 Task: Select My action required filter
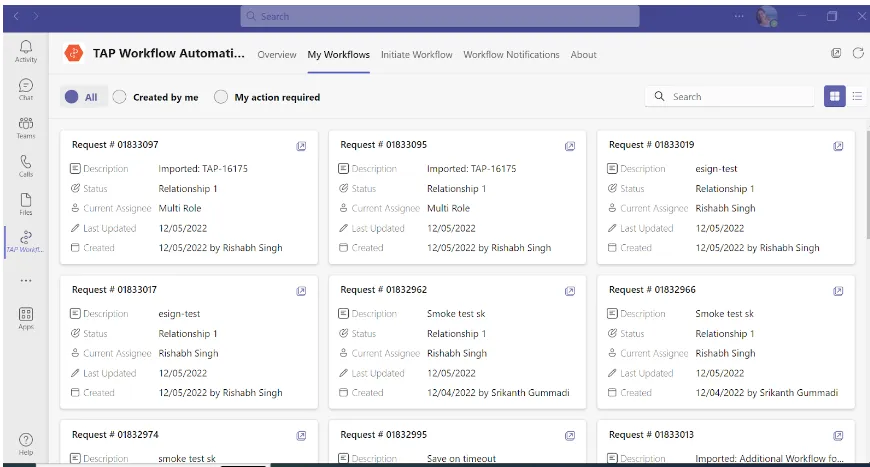pos(221,97)
